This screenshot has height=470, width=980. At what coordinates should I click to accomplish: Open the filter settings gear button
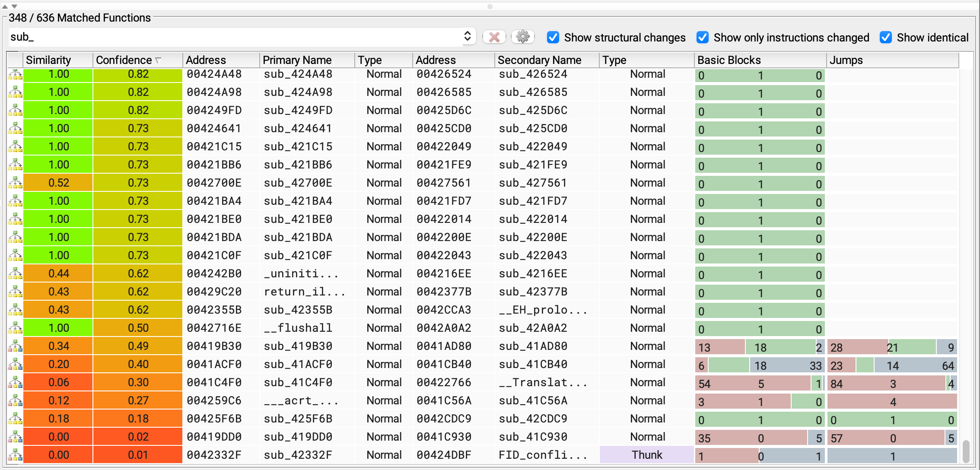[523, 37]
